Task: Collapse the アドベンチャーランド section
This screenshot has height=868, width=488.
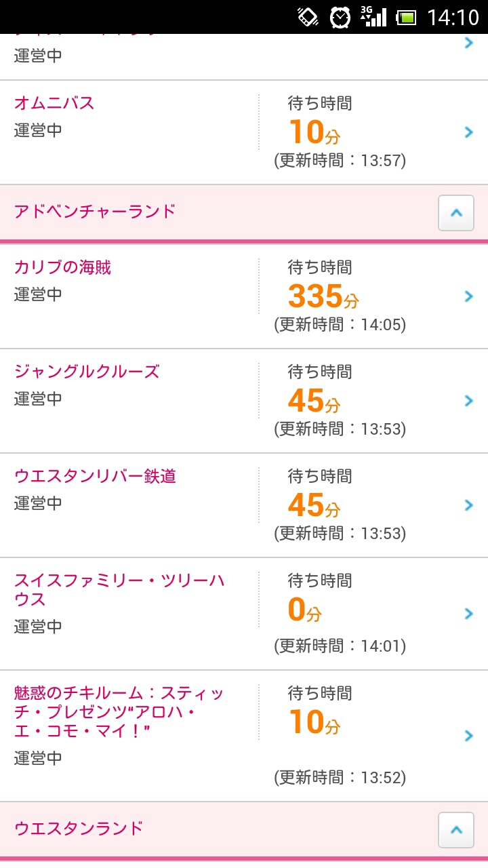Action: tap(455, 213)
